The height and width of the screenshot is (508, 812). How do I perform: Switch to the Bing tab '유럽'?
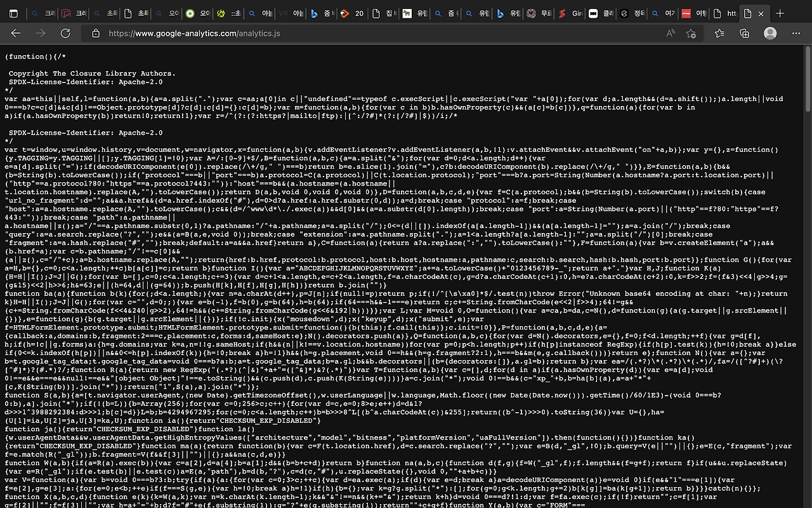507,13
